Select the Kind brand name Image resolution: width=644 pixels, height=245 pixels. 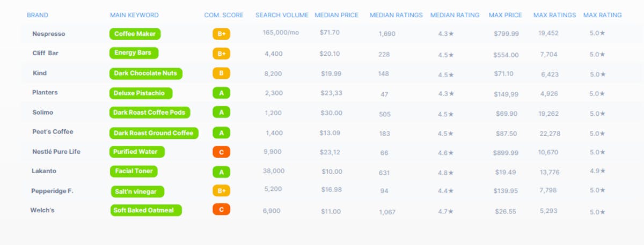coord(40,73)
